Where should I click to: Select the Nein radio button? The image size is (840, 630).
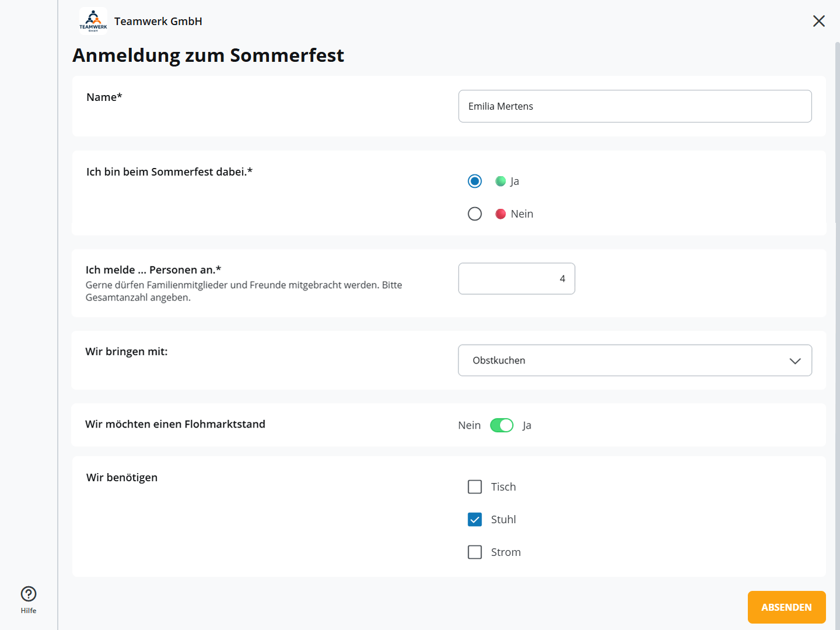[x=475, y=214]
